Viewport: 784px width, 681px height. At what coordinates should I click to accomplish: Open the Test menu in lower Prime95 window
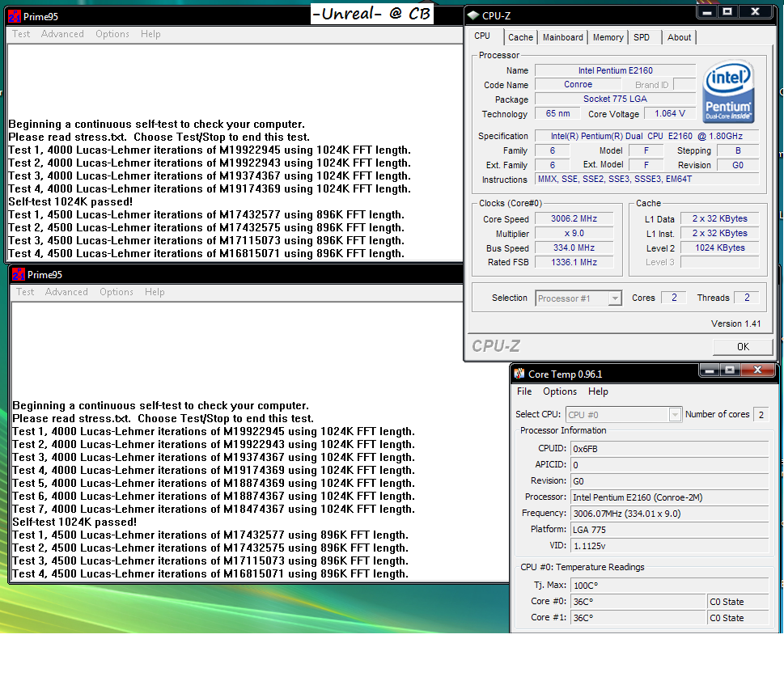[25, 292]
